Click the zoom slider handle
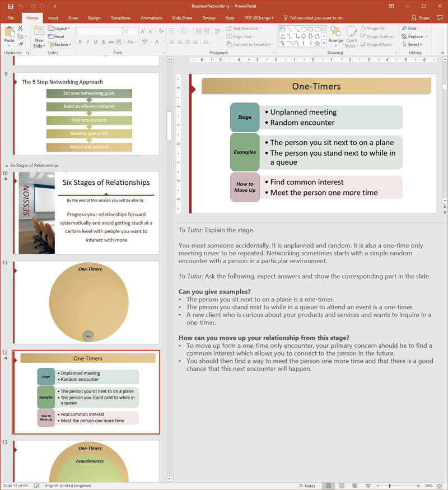 pos(390,486)
